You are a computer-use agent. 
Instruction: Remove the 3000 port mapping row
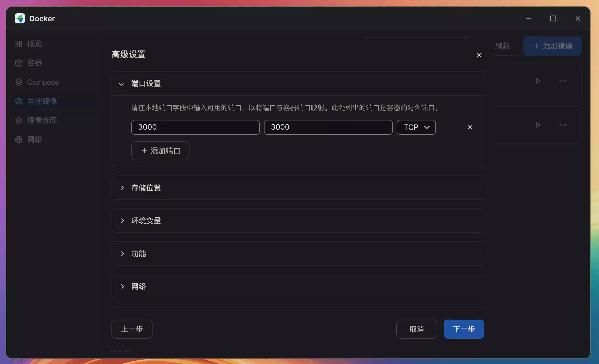(470, 127)
